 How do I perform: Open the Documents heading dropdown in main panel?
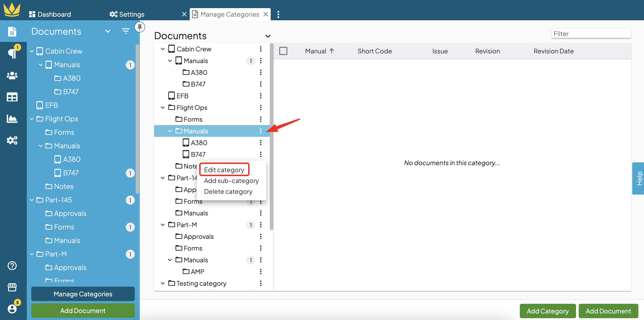268,36
